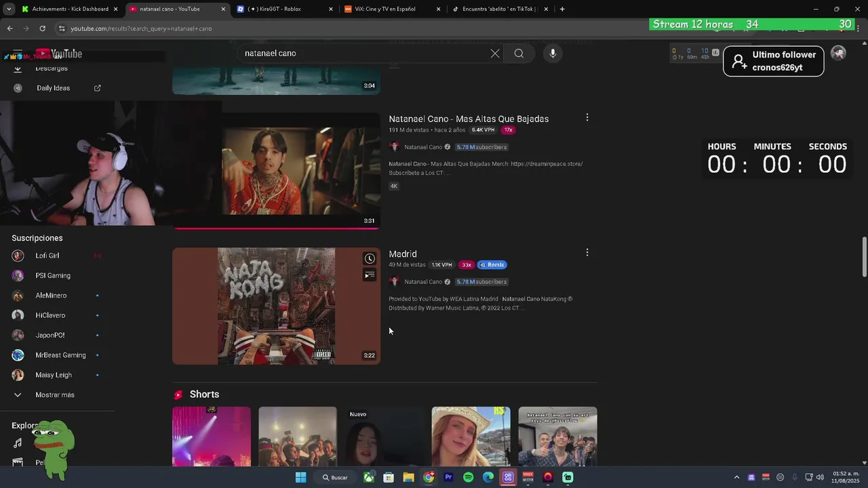
Task: Add Madrid video to the queue
Action: pos(370,274)
